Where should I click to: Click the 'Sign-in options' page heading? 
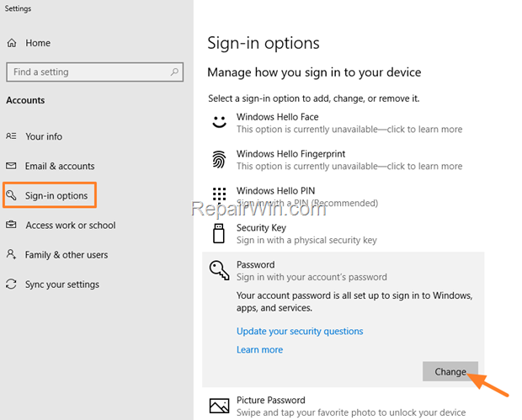pyautogui.click(x=264, y=43)
